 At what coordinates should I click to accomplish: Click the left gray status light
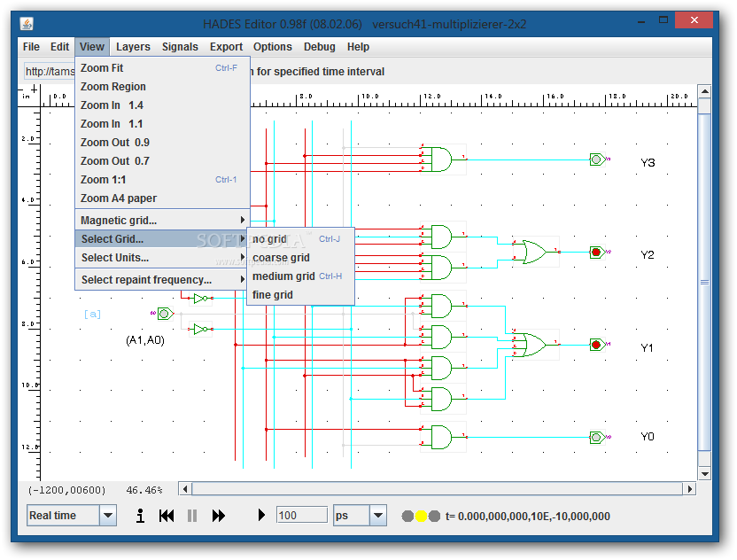[407, 517]
